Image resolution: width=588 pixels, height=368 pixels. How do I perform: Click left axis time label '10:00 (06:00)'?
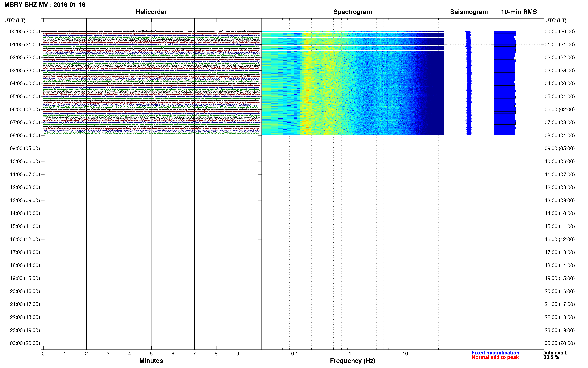coord(25,161)
